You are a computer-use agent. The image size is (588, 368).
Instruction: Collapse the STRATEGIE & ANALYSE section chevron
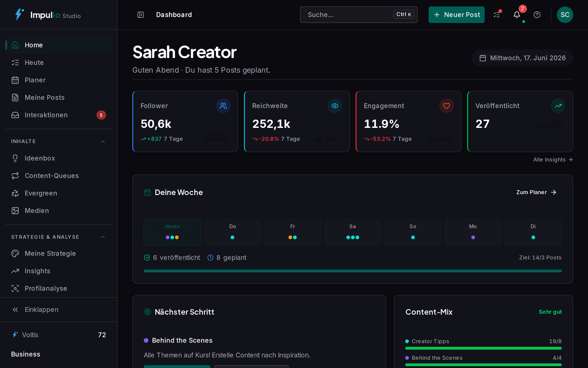[x=103, y=237]
